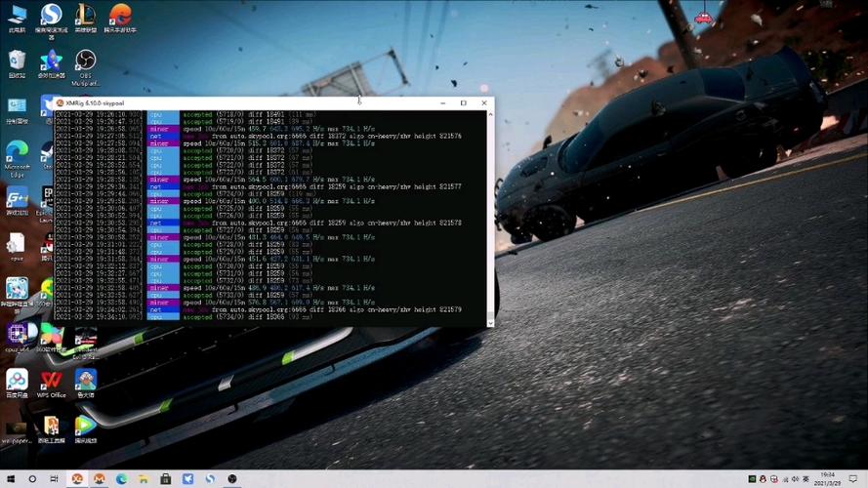This screenshot has width=868, height=488.
Task: Open File Explorer from the taskbar
Action: pos(144,479)
